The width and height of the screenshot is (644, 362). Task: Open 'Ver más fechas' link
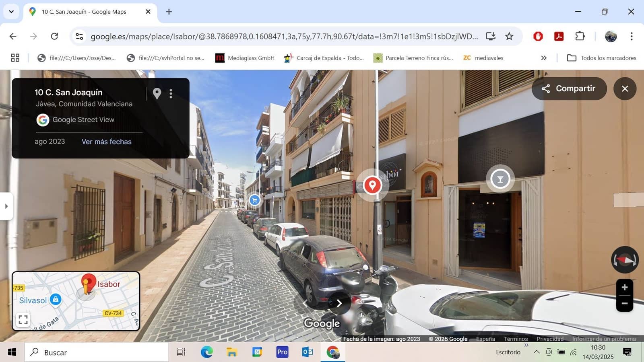click(106, 142)
